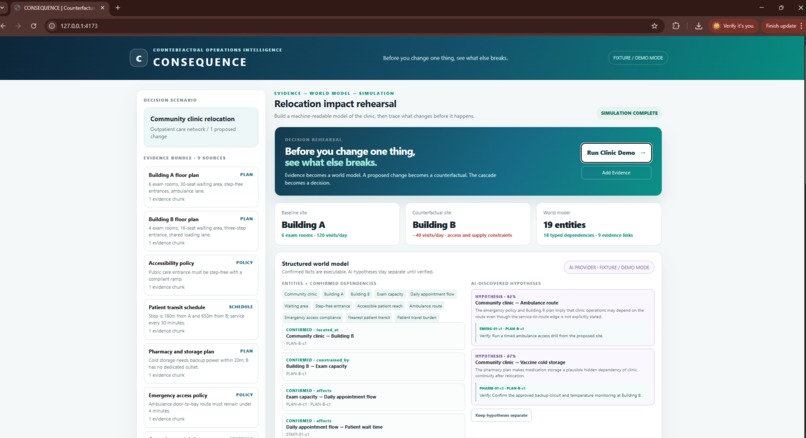Click the Finish update button

[x=781, y=26]
